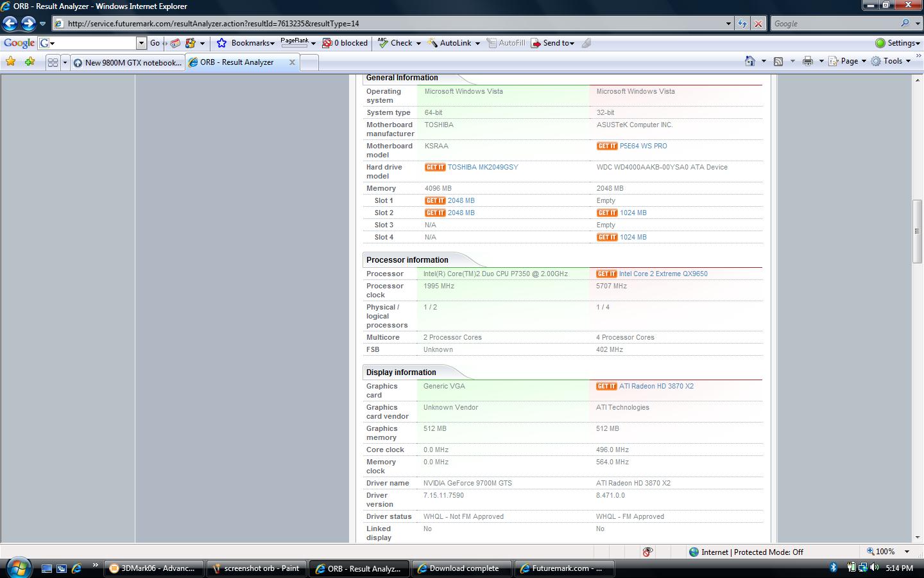Image resolution: width=924 pixels, height=578 pixels.
Task: Stop loading with the red X icon
Action: [x=758, y=24]
